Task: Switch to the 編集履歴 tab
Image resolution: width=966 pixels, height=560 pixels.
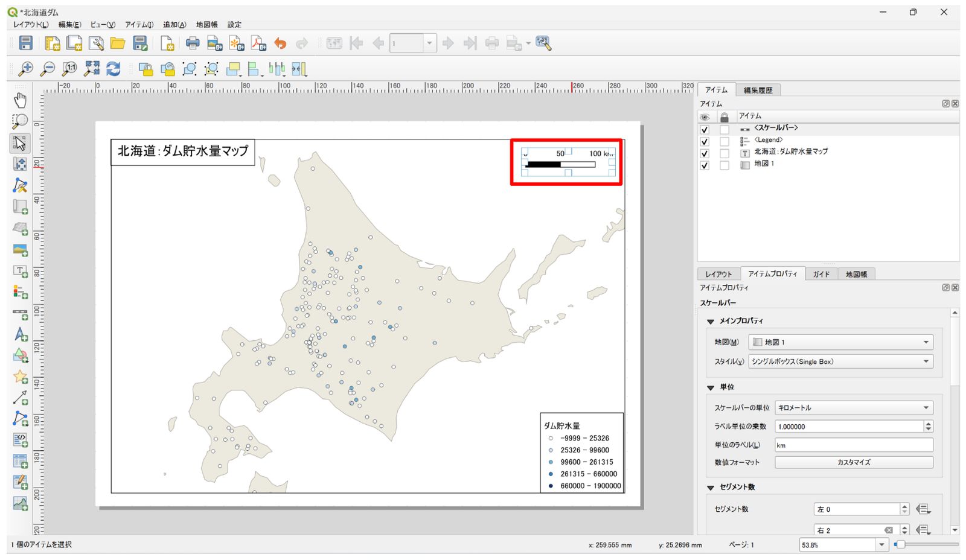Action: tap(758, 90)
